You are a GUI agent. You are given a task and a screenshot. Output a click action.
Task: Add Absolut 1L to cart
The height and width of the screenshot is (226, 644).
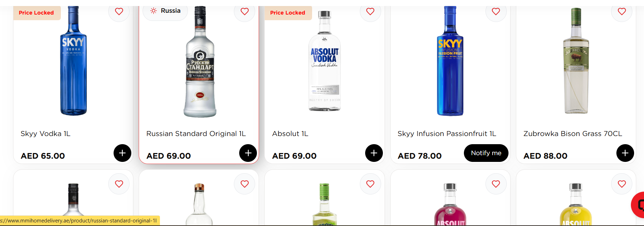374,153
